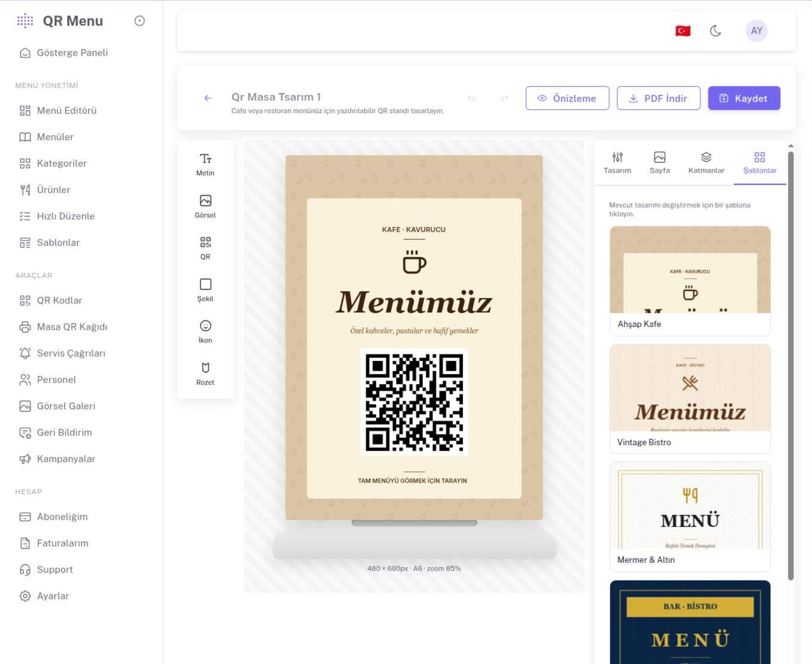Change language via Turkish flag

point(683,31)
